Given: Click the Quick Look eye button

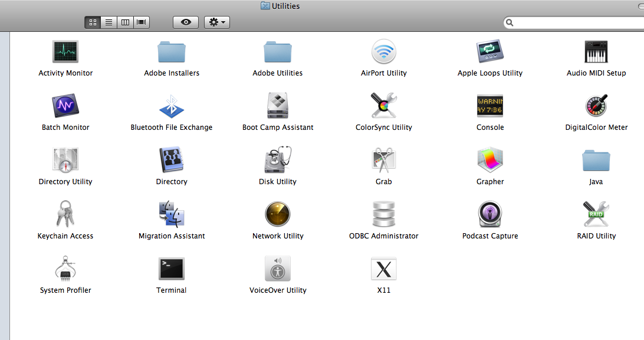Looking at the screenshot, I should point(186,22).
